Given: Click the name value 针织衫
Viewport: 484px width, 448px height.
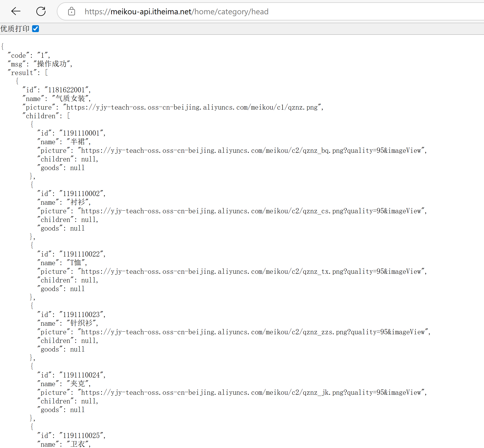Looking at the screenshot, I should [81, 323].
